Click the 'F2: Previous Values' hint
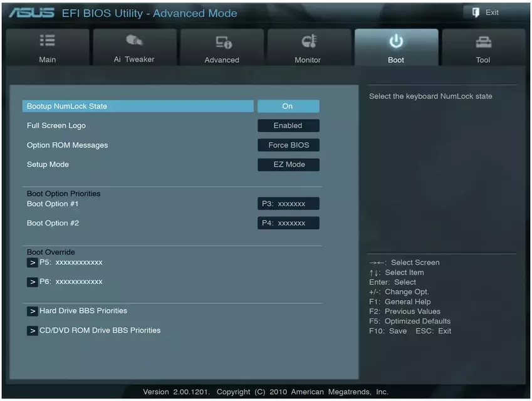The width and height of the screenshot is (532, 401). click(x=405, y=311)
